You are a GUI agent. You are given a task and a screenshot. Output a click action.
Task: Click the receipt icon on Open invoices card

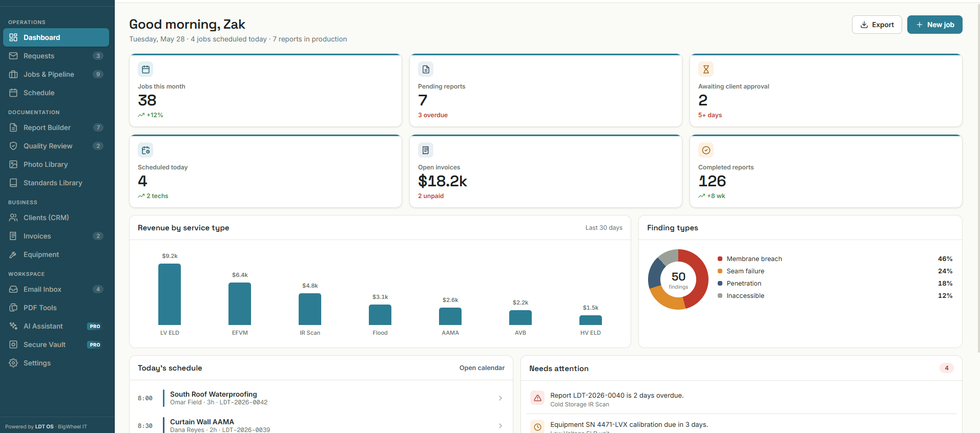pos(426,150)
